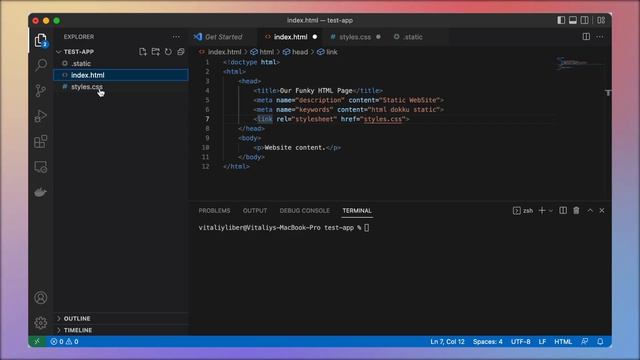Viewport: 640px width, 360px height.
Task: Open editor more actions menu
Action: pos(600,37)
